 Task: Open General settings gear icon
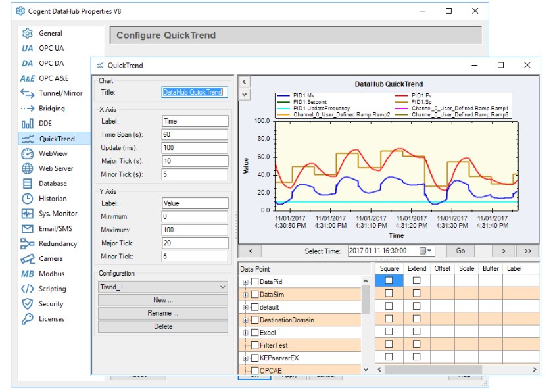[x=28, y=33]
